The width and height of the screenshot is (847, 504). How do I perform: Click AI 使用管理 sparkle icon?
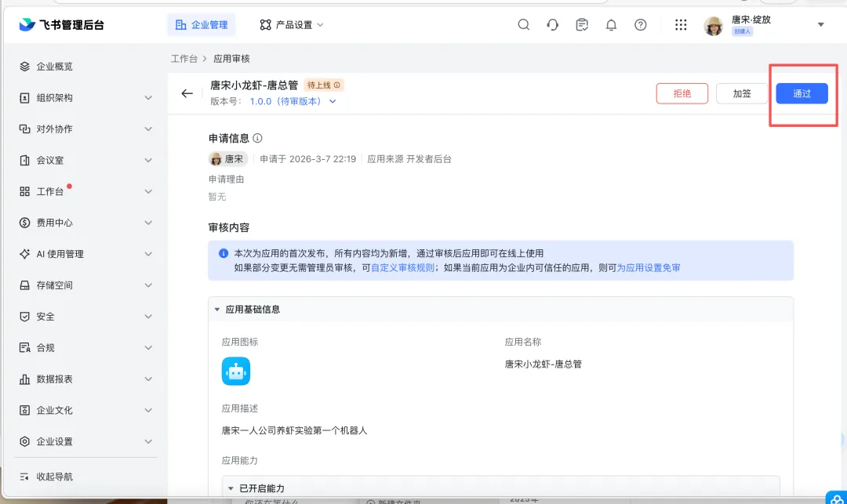pyautogui.click(x=24, y=254)
